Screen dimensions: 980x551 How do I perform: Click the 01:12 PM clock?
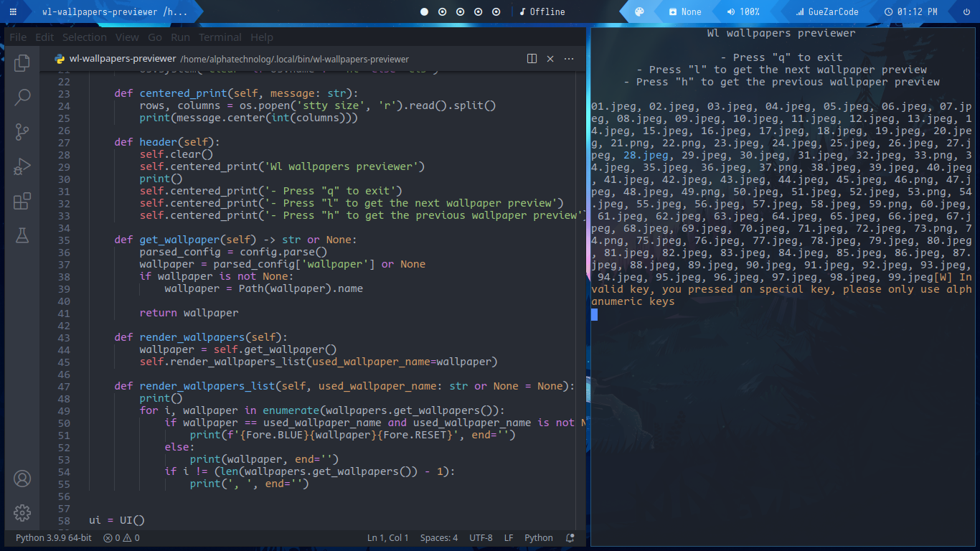(911, 11)
